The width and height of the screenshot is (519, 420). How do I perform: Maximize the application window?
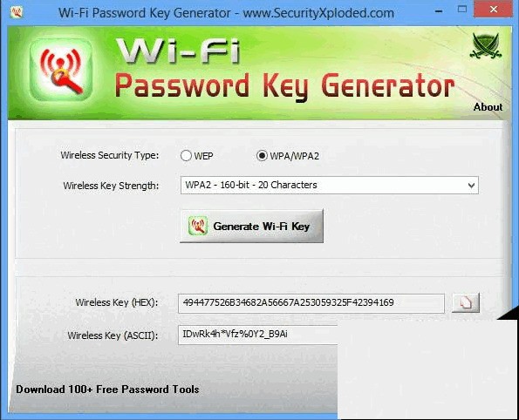pyautogui.click(x=462, y=10)
